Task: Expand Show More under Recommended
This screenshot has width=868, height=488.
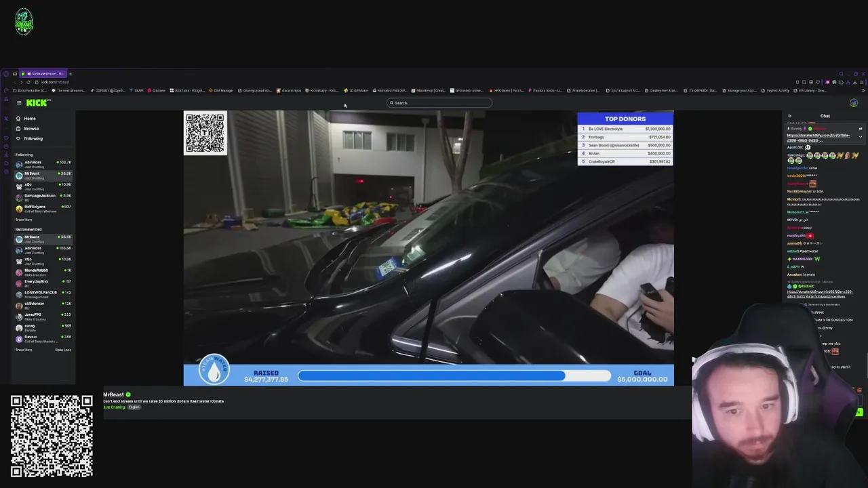Action: point(24,350)
